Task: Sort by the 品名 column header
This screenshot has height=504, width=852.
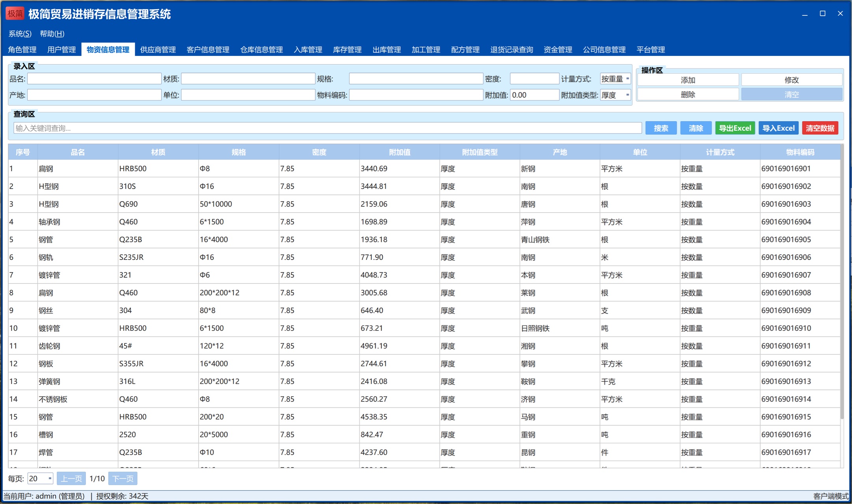Action: [78, 152]
